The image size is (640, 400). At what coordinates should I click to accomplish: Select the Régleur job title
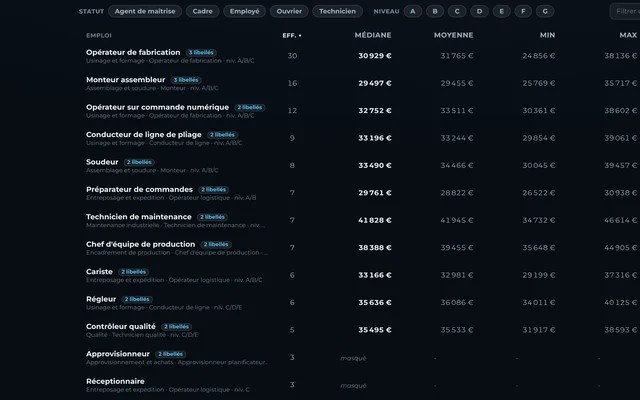click(101, 299)
